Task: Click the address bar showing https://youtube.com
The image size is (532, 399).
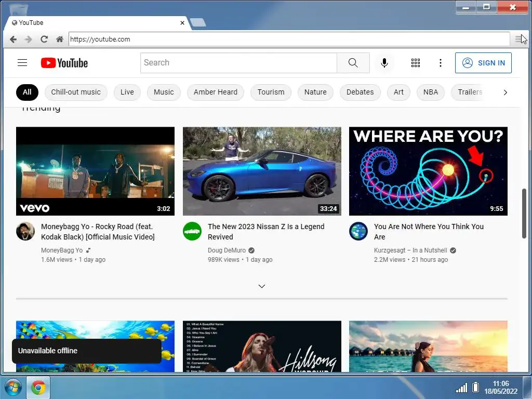Action: 289,39
